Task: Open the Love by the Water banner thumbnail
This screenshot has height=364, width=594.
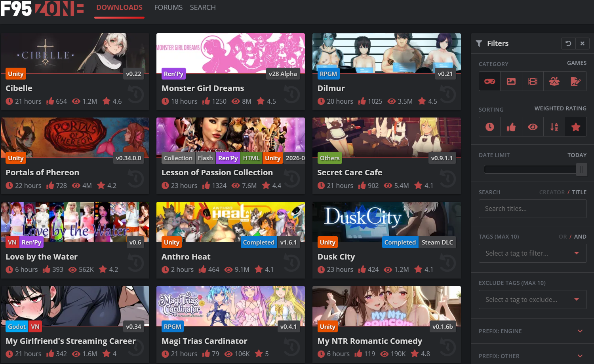Action: (75, 222)
